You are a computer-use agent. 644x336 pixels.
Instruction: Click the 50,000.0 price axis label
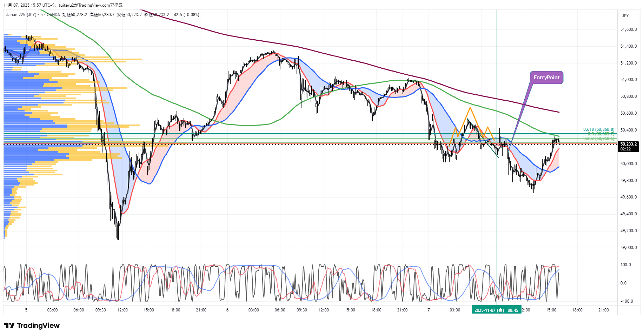(628, 164)
